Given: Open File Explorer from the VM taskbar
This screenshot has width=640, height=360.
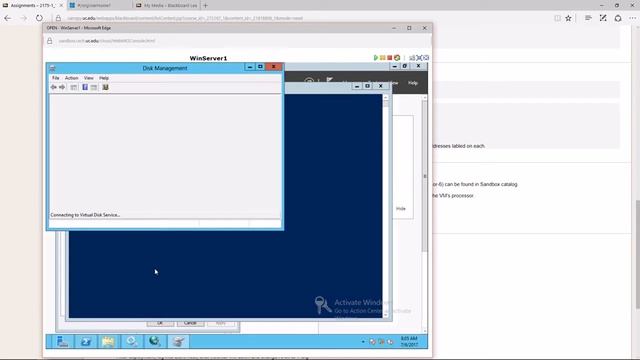Looking at the screenshot, I should (108, 341).
